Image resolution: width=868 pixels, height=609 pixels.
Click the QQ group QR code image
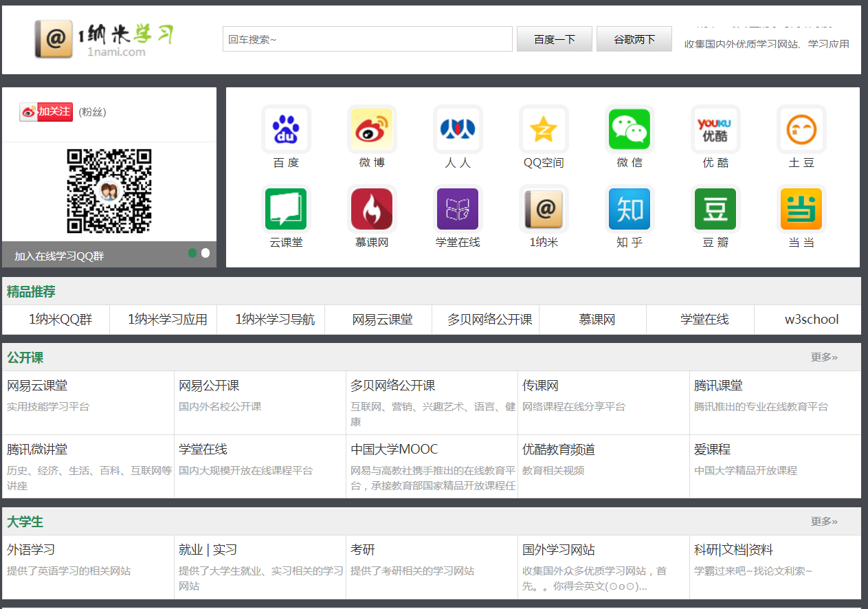tap(109, 191)
